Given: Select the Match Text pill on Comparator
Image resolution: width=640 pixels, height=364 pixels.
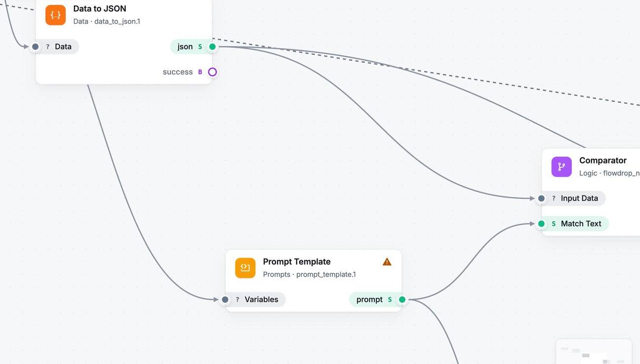Looking at the screenshot, I should click(575, 224).
